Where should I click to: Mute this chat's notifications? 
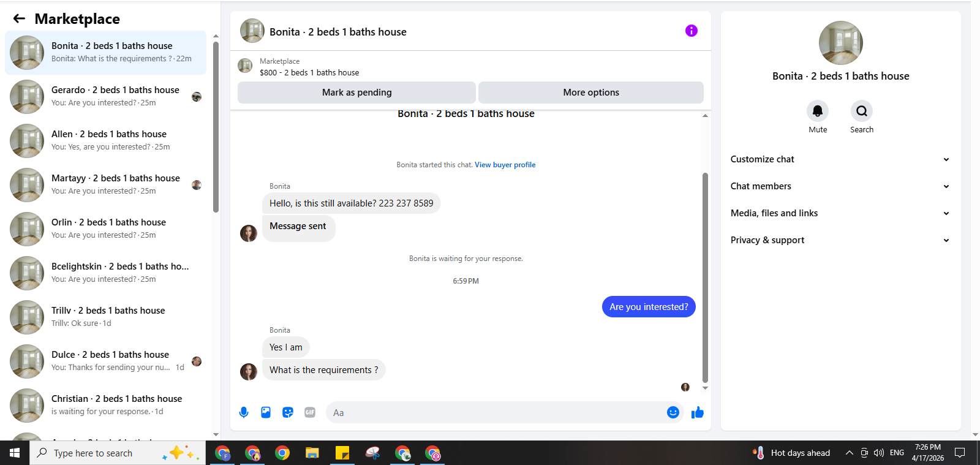(818, 111)
